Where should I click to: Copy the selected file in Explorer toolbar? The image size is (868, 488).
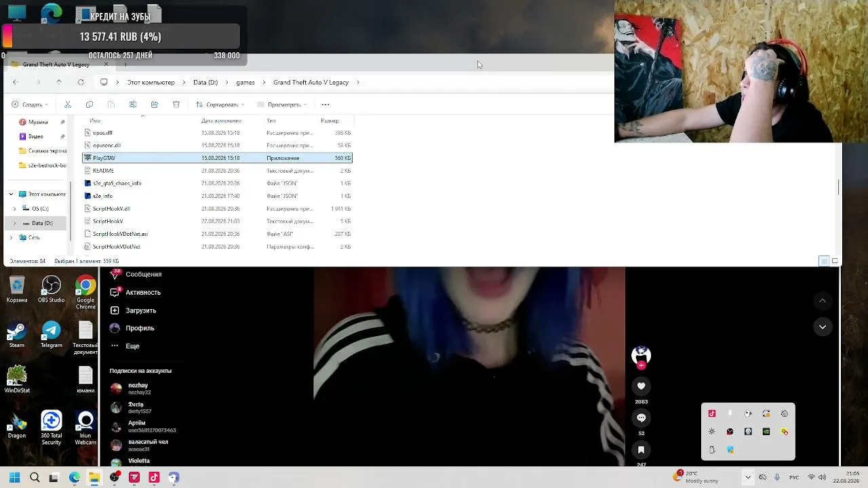(90, 104)
